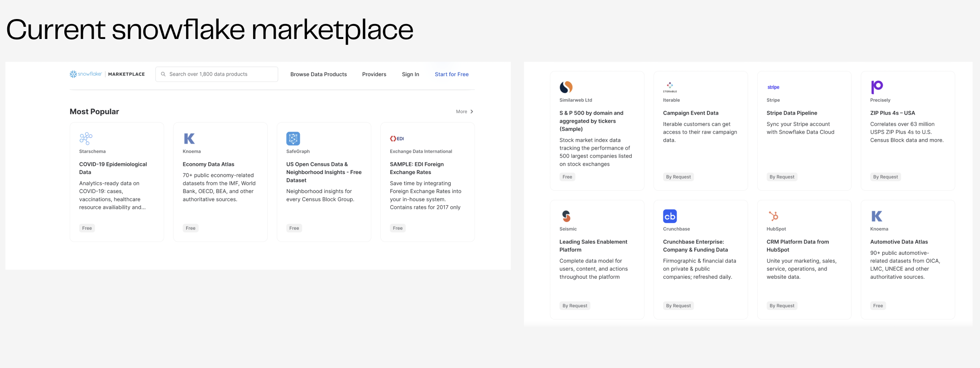Click Free tag on SafeGraph card
The height and width of the screenshot is (368, 980).
coord(294,228)
